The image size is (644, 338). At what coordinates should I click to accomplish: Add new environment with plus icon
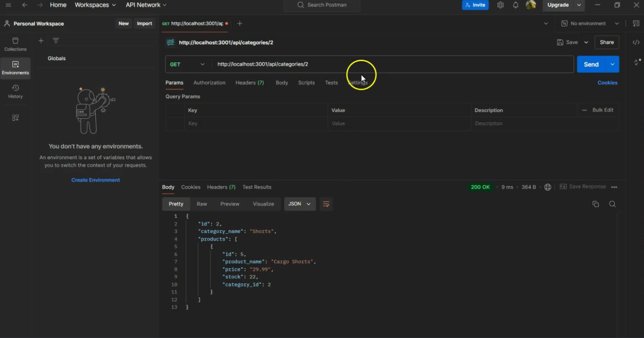[41, 41]
